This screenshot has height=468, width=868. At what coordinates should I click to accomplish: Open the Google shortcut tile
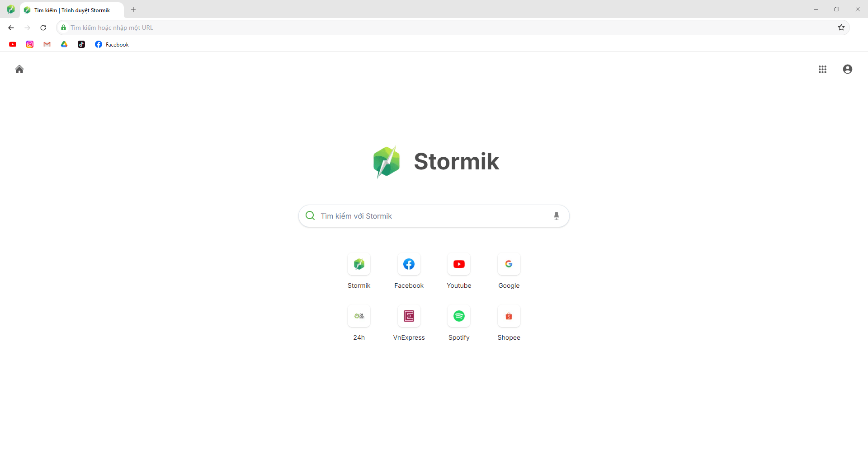[x=509, y=264]
